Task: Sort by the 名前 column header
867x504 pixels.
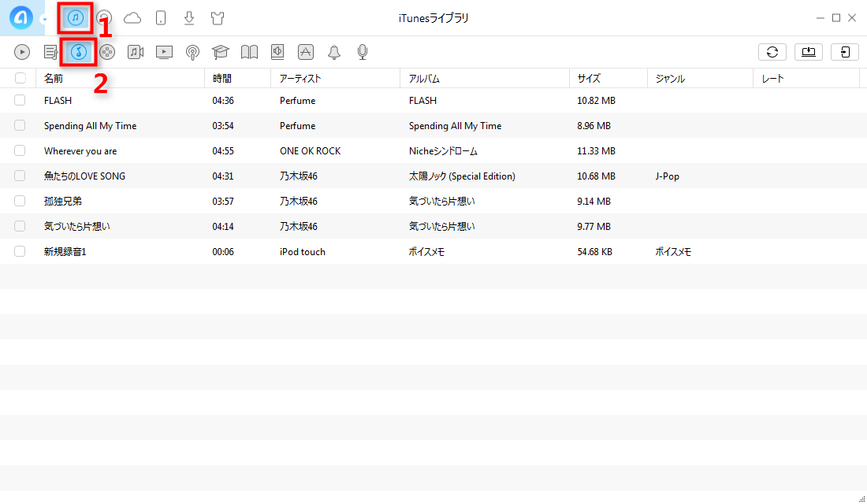Action: tap(120, 79)
